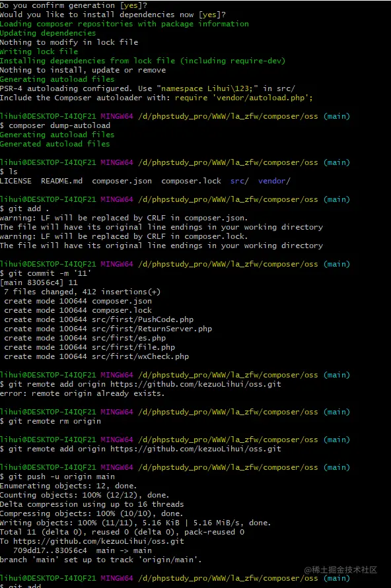This screenshot has width=391, height=588.
Task: Select 'composer.lock' in the ls output row
Action: pos(191,181)
